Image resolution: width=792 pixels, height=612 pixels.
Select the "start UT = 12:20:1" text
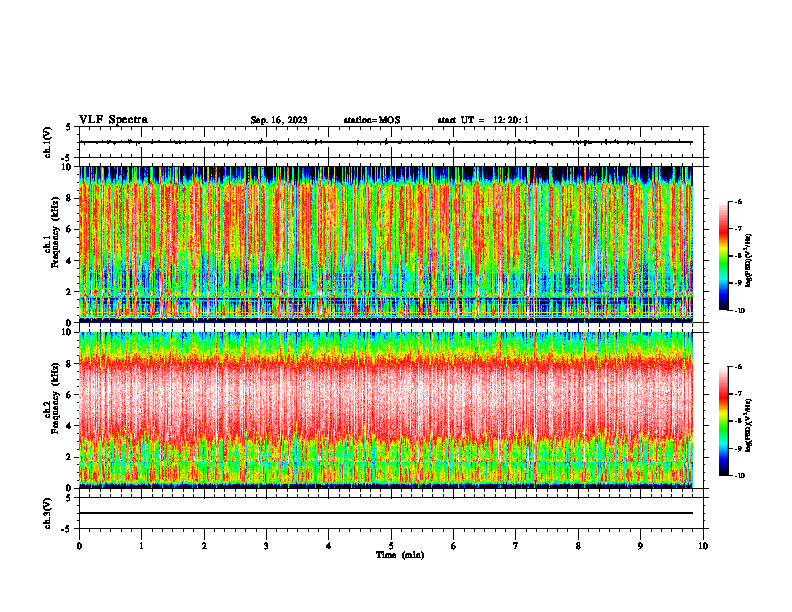click(483, 120)
